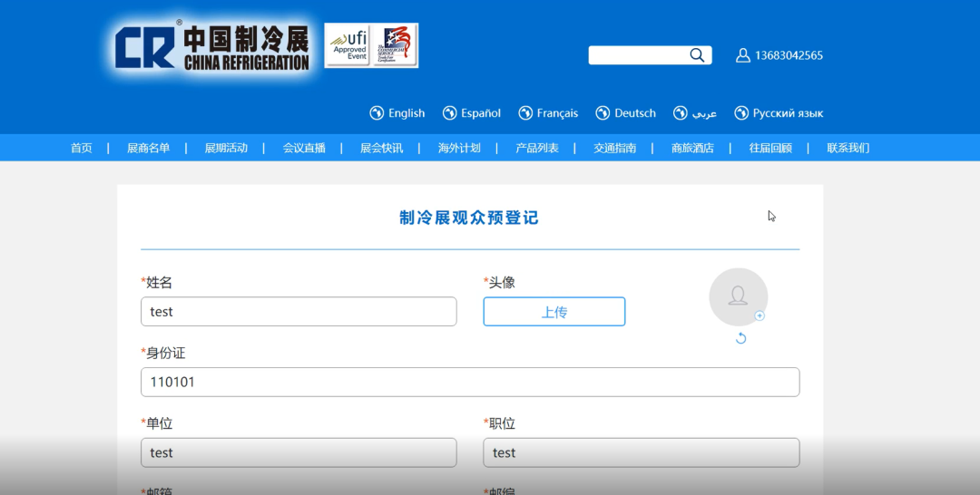Image resolution: width=980 pixels, height=495 pixels.
Task: Click the globe icon beside Français
Action: coord(525,113)
